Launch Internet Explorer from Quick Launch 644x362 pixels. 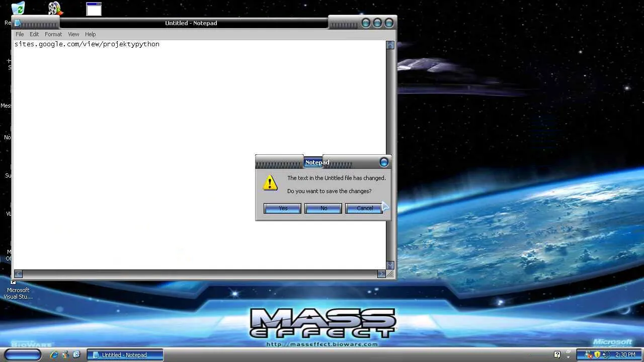pyautogui.click(x=54, y=355)
